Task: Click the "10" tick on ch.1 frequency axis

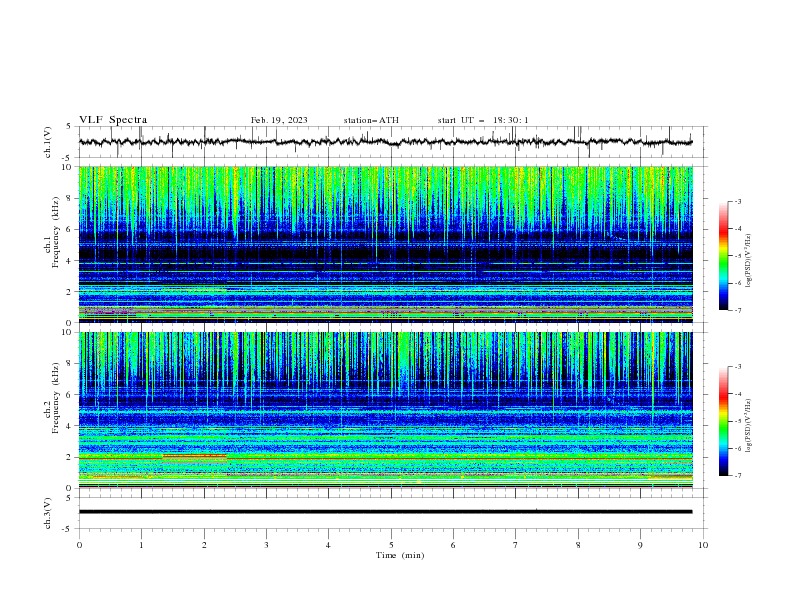Action: pyautogui.click(x=69, y=167)
